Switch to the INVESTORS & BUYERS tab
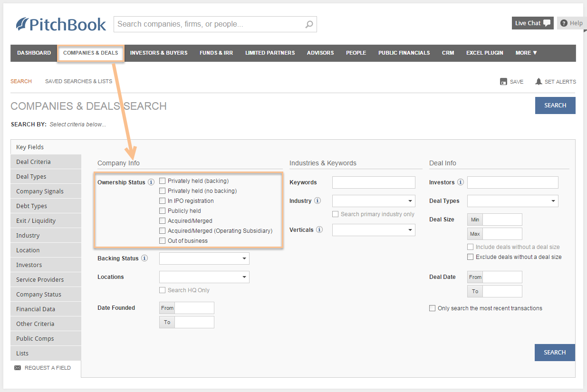The width and height of the screenshot is (587, 392). pos(159,53)
